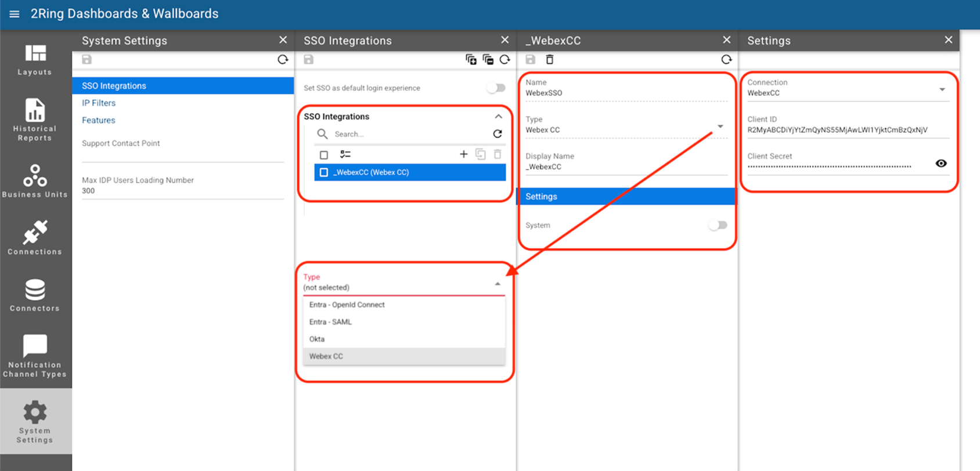Duplicate the selected SSO integration
This screenshot has height=471, width=980.
[x=480, y=154]
